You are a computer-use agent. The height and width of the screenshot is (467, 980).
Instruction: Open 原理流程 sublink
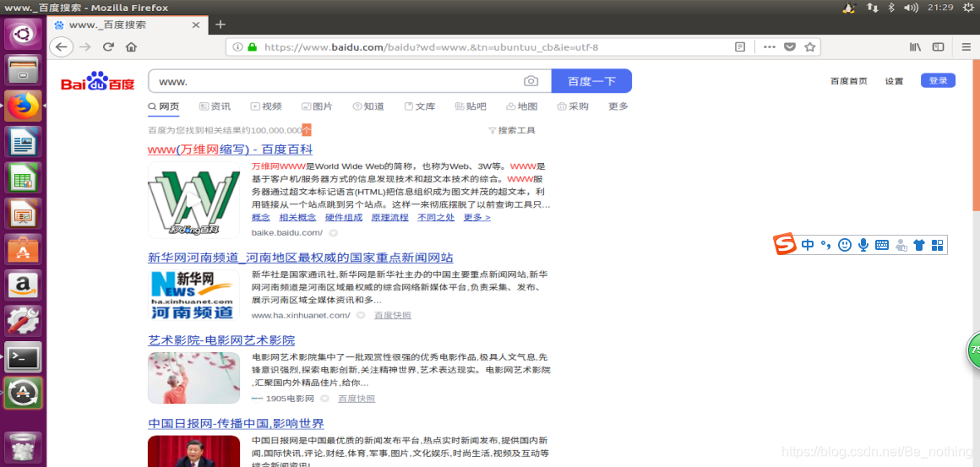(x=390, y=217)
